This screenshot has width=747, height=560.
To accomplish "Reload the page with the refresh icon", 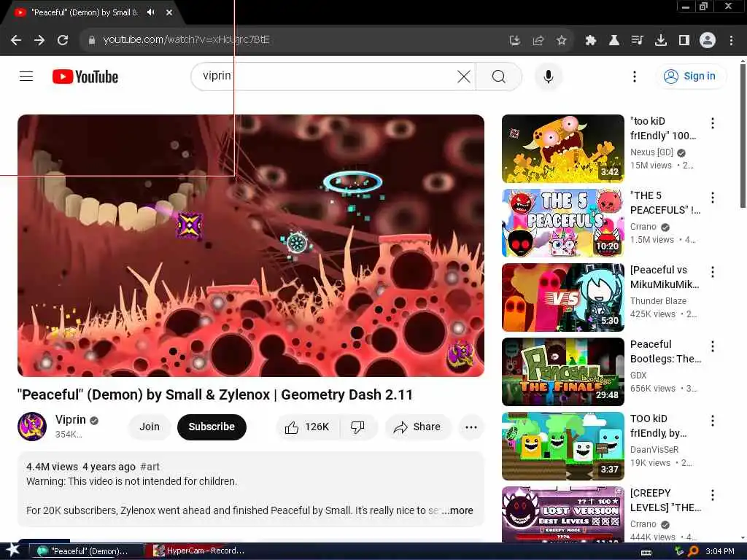I will (x=63, y=40).
